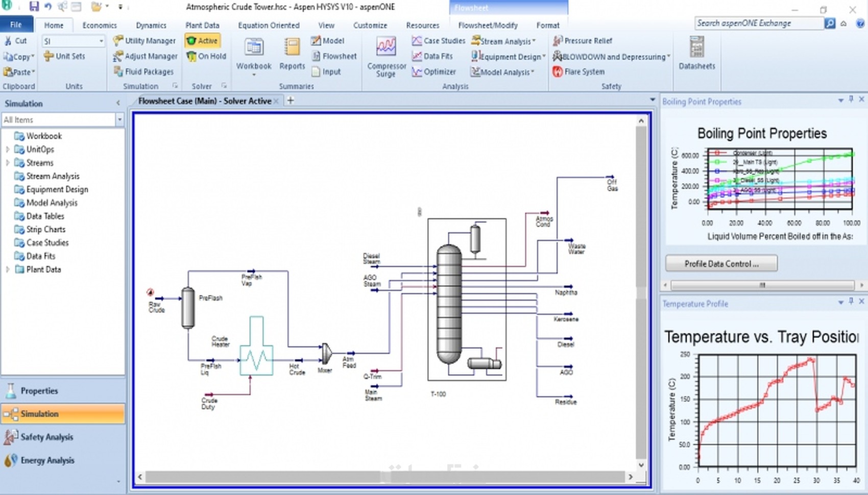
Task: Open the Equipment Design ribbon dropdown
Action: coord(509,56)
